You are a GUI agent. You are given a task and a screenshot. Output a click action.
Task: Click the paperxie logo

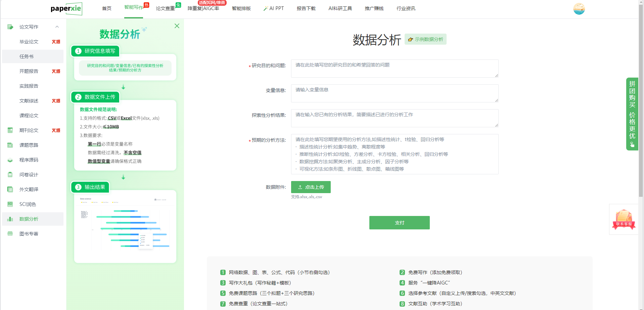tap(66, 9)
